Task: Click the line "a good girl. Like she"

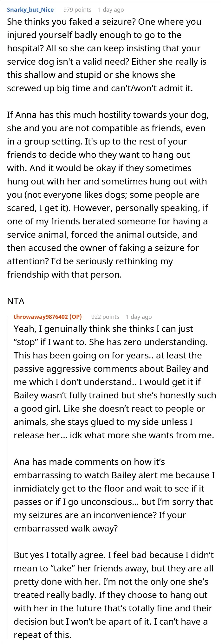Action: point(109,409)
